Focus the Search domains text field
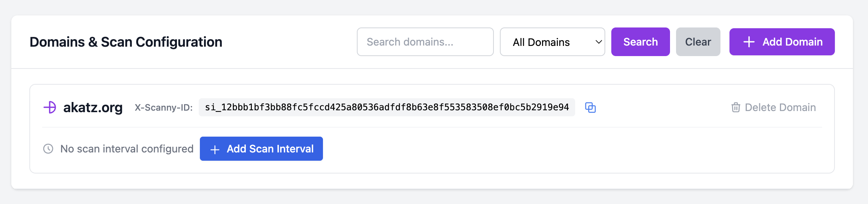The width and height of the screenshot is (868, 204). [425, 42]
